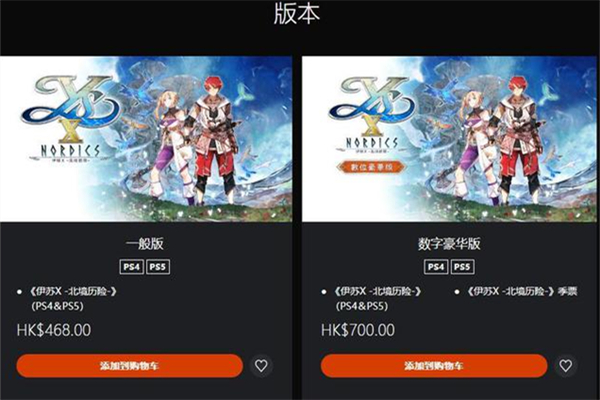Open the 数字豪华版 cover artwork

point(451,139)
